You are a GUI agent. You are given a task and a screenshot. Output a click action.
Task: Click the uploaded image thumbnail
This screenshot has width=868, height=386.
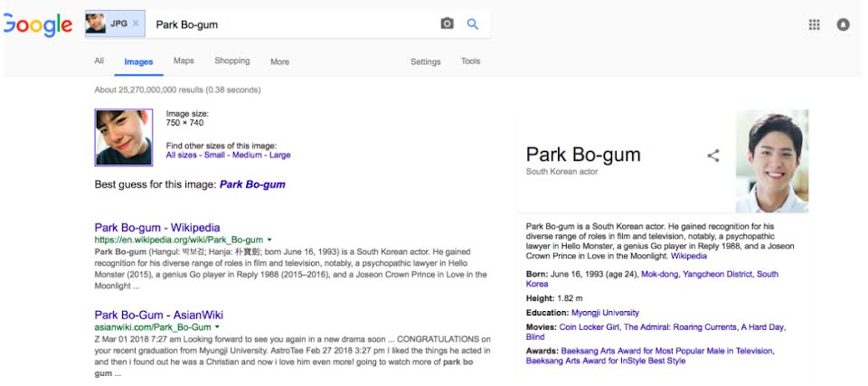click(124, 137)
